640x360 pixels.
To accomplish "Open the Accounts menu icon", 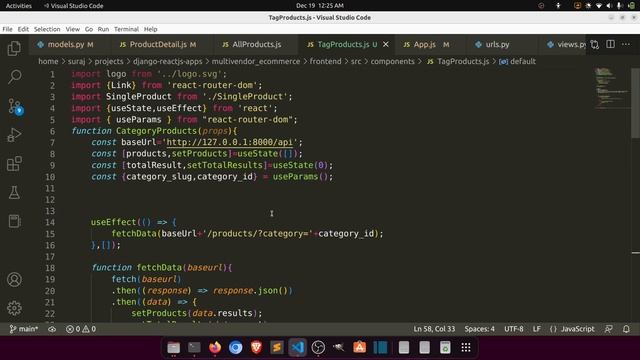I will click(14, 280).
